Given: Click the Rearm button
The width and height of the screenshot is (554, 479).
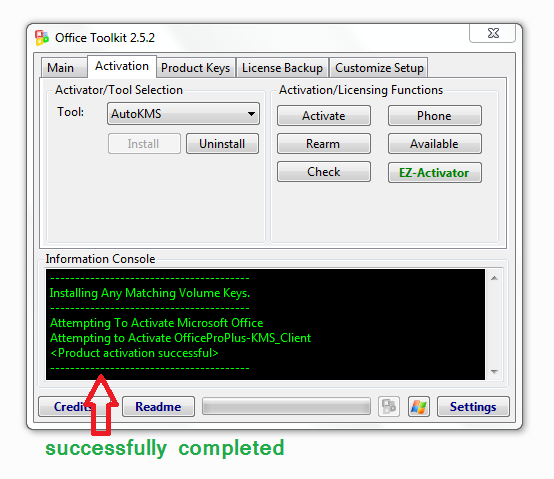Looking at the screenshot, I should (x=324, y=143).
